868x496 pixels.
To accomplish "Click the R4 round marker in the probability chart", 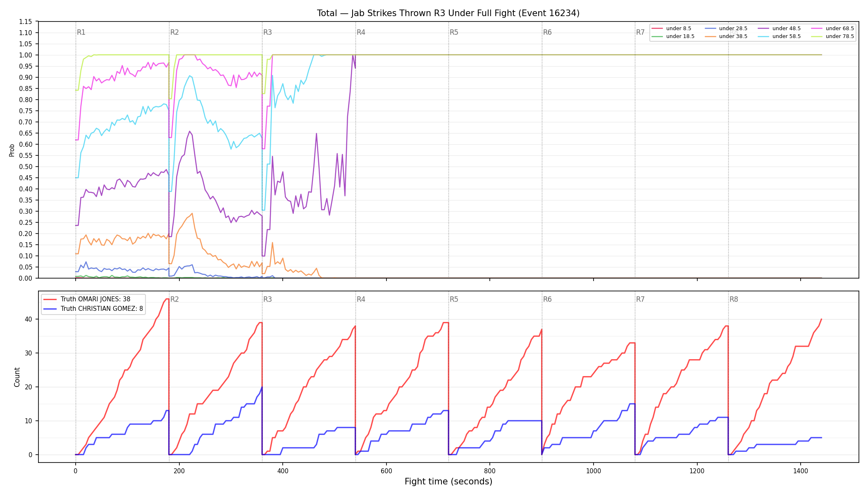I will (x=361, y=32).
